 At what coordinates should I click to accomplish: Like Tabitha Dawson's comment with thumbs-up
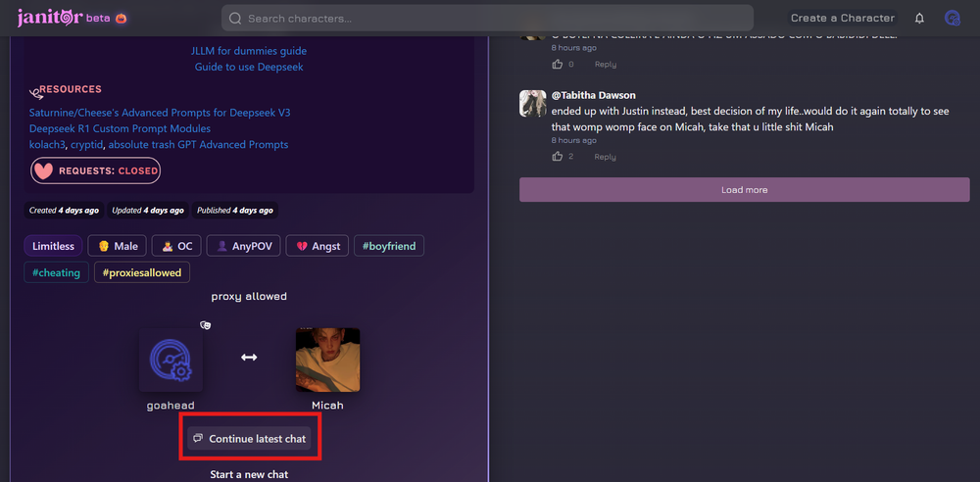click(x=557, y=157)
